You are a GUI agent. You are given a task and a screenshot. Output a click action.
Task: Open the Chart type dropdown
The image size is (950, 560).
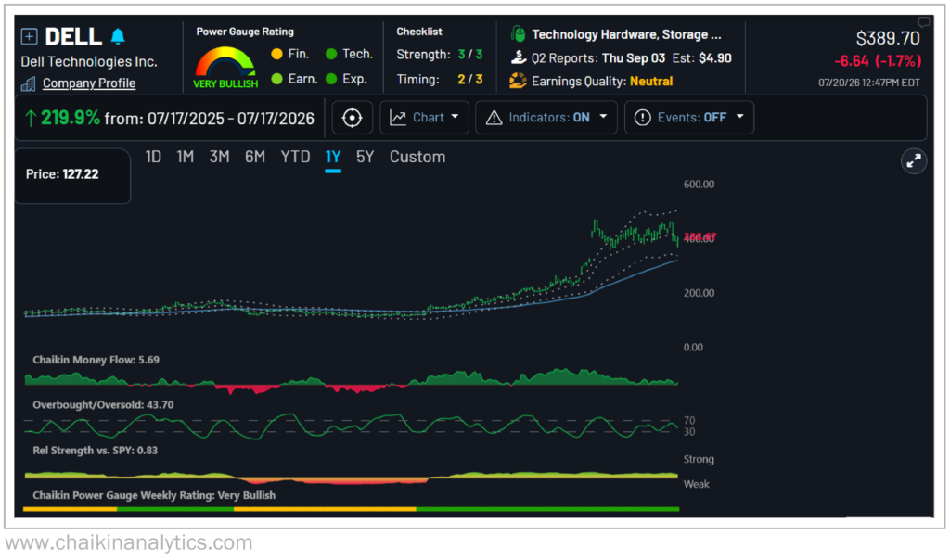click(x=424, y=118)
